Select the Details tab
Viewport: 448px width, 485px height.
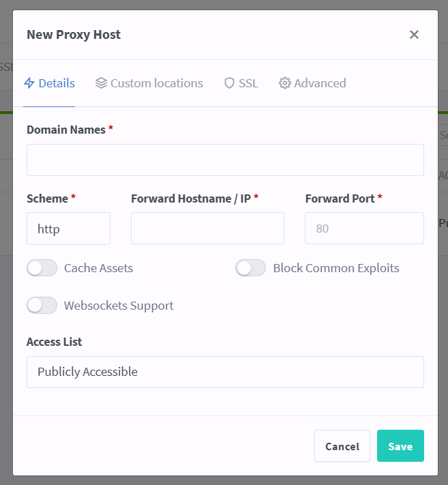(56, 83)
